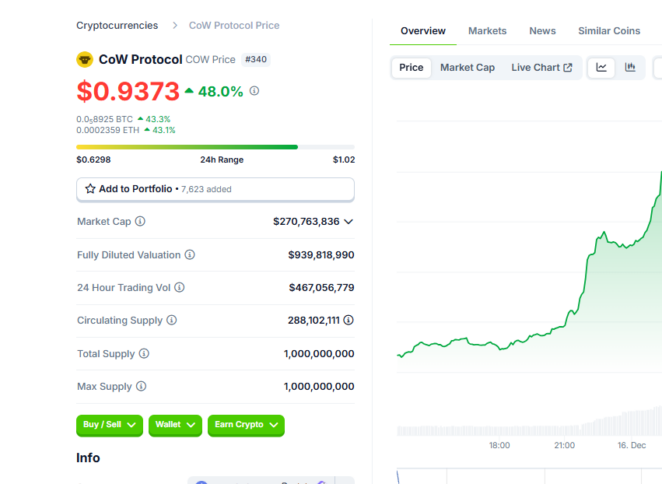Click the CoW Protocol coin logo
662x484 pixels.
click(x=84, y=60)
